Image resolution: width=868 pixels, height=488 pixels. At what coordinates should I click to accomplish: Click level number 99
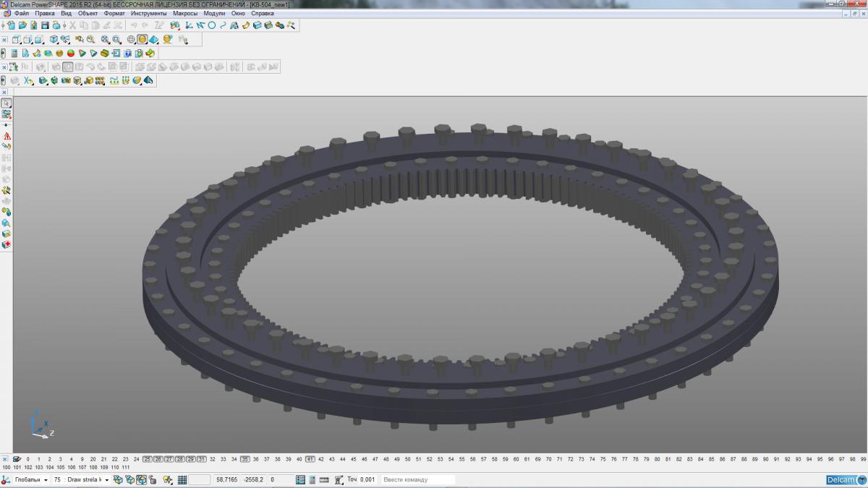click(862, 459)
